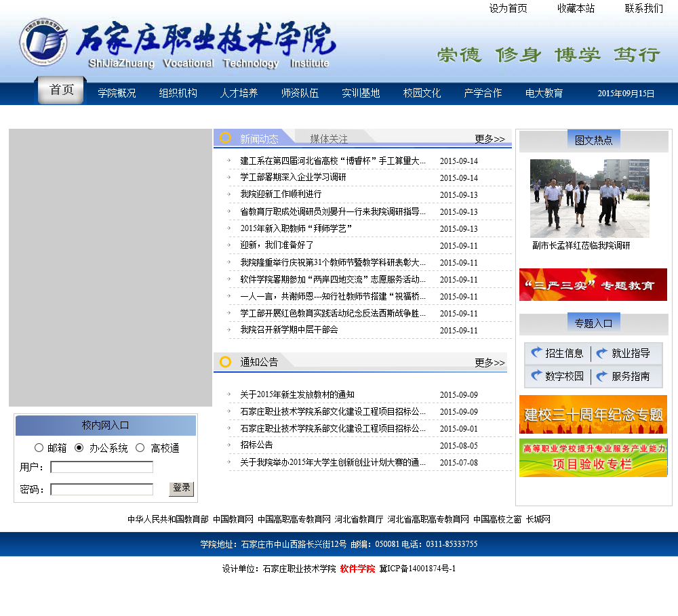Visit 河北省教育厅 footer link

[x=359, y=519]
